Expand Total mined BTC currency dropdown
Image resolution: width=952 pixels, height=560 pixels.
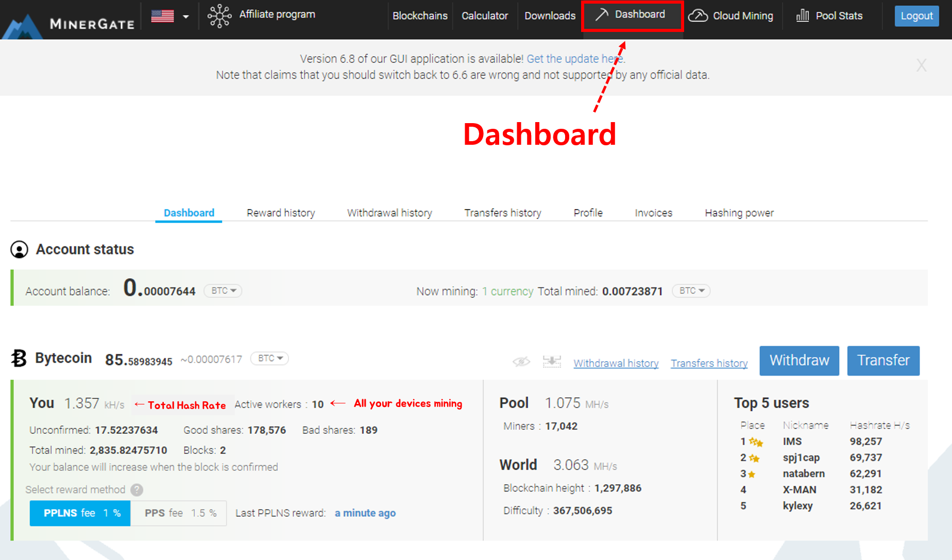point(691,291)
